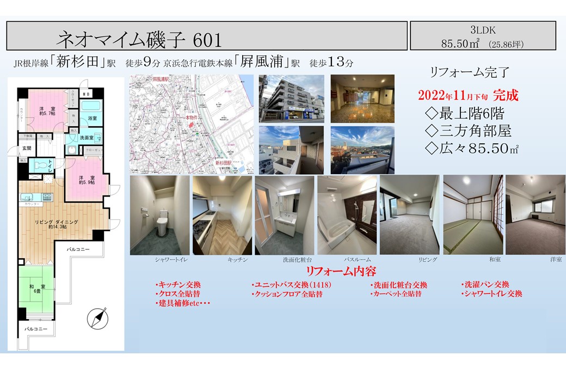
Task: Select the シャワートイレ toilet photo
Action: pos(159,215)
